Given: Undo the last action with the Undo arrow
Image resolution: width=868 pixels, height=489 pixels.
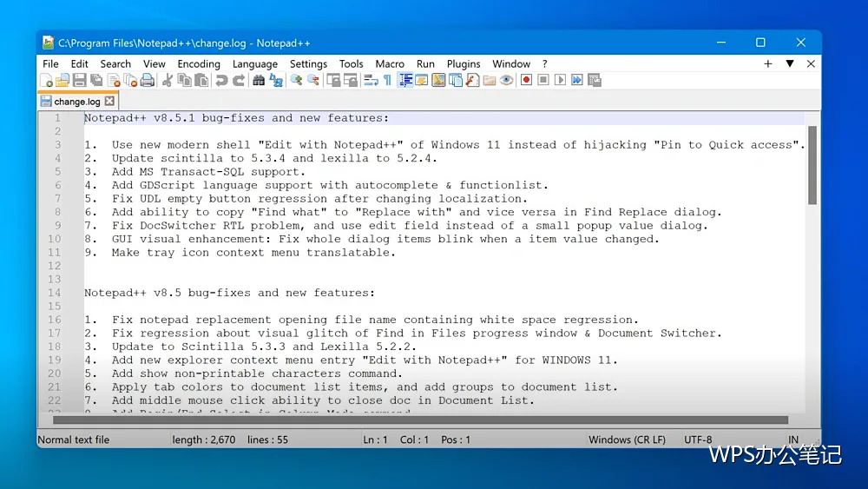Looking at the screenshot, I should click(221, 80).
